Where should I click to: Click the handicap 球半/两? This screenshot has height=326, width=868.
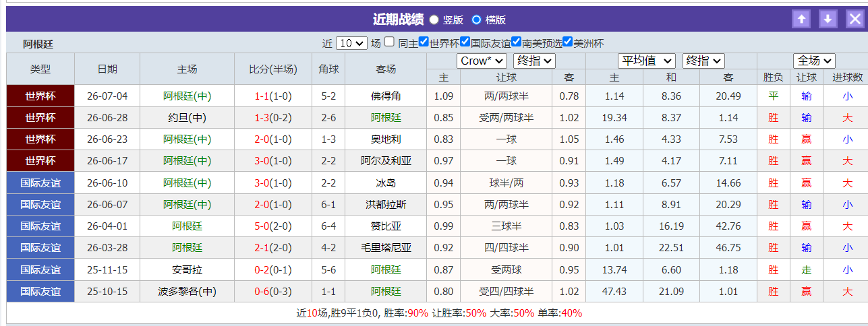point(506,183)
